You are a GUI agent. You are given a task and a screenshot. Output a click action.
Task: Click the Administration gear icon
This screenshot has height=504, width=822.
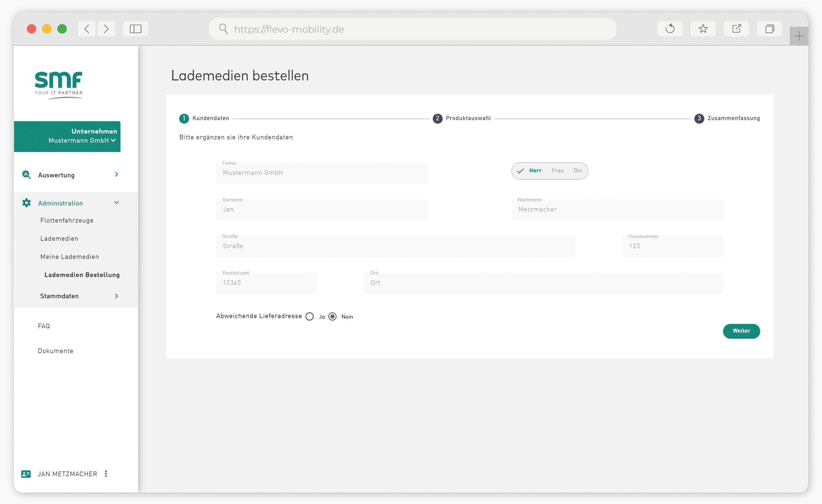pyautogui.click(x=26, y=203)
